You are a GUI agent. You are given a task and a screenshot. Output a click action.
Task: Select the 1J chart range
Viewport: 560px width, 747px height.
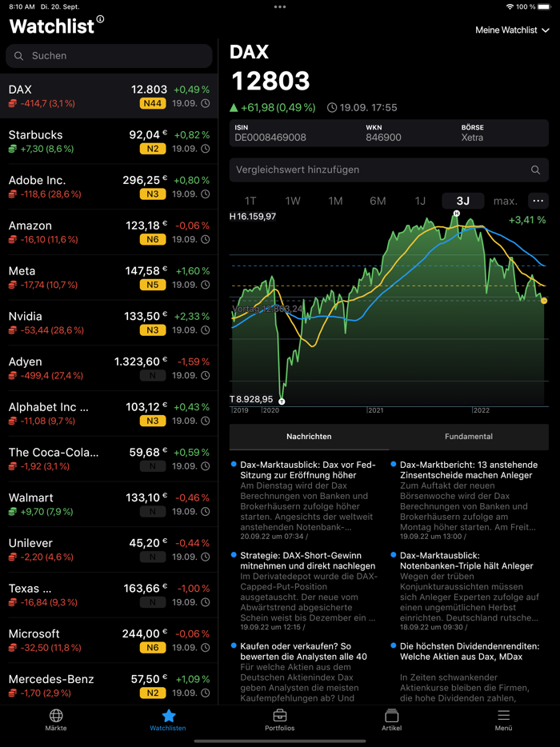420,201
